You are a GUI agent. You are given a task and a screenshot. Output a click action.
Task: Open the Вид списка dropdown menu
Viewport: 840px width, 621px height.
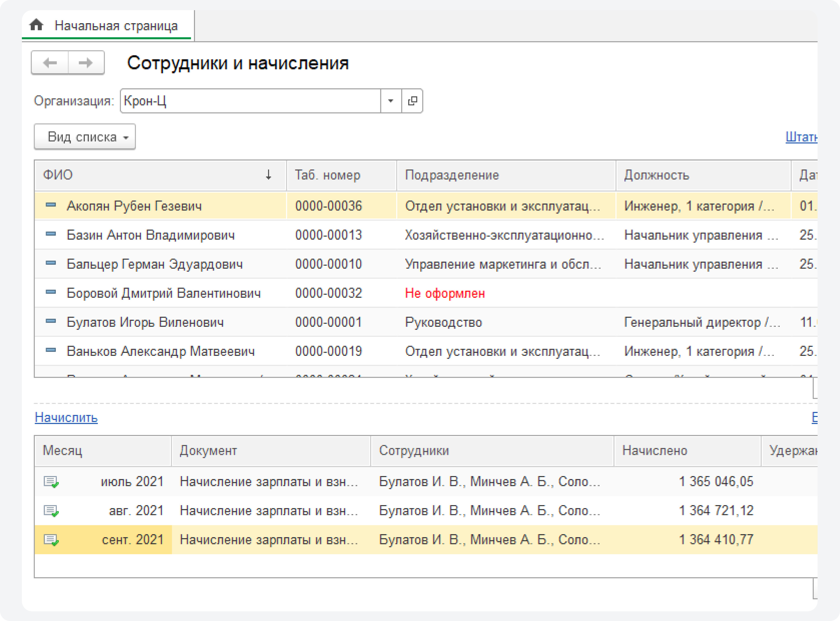(85, 137)
